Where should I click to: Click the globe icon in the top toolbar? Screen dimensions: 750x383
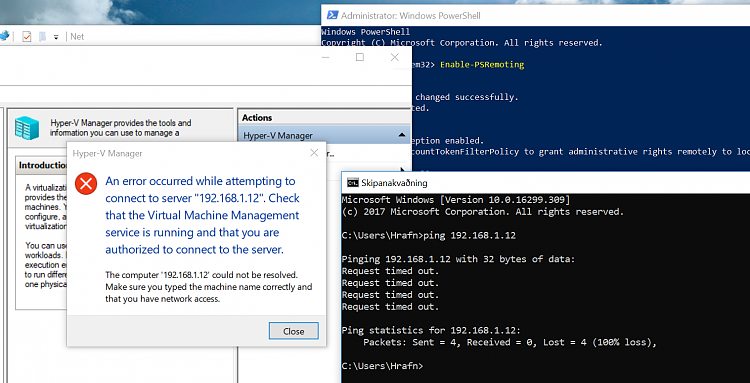(x=4, y=36)
